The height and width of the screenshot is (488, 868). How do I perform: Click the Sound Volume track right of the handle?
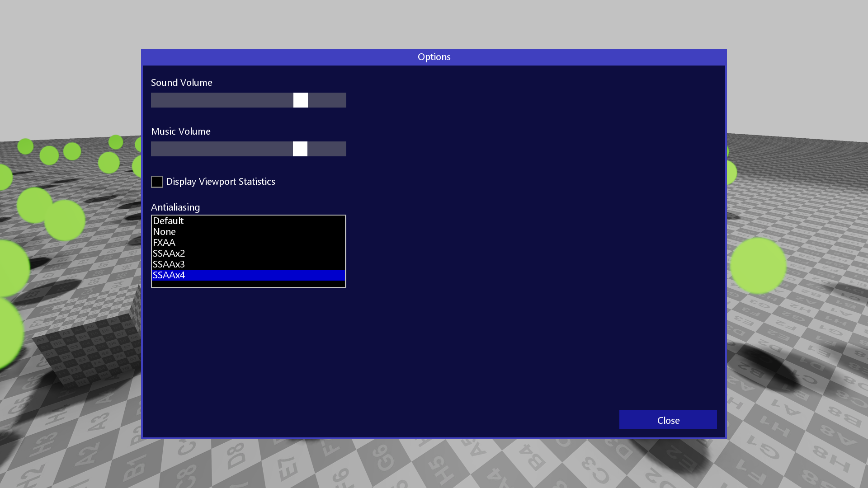click(327, 100)
